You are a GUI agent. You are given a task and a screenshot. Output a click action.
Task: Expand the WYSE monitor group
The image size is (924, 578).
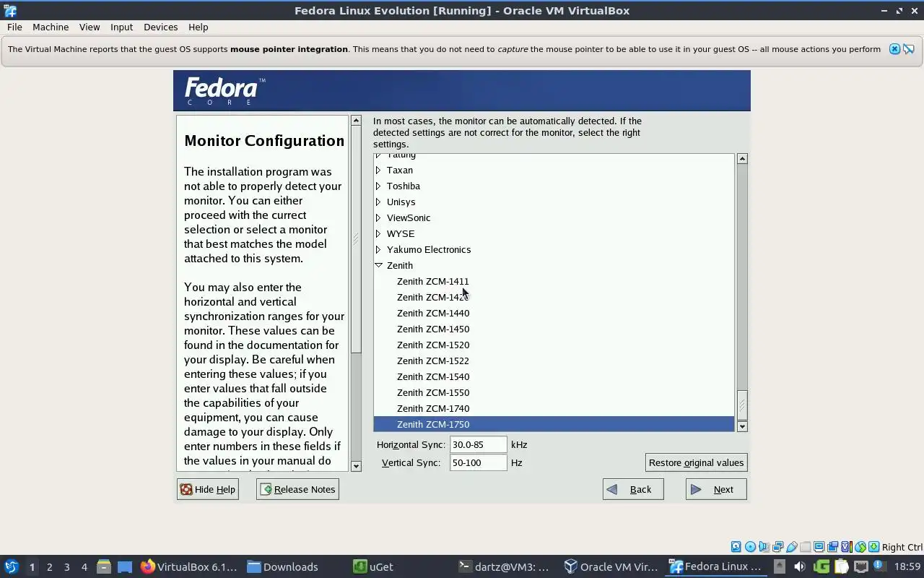pyautogui.click(x=378, y=233)
